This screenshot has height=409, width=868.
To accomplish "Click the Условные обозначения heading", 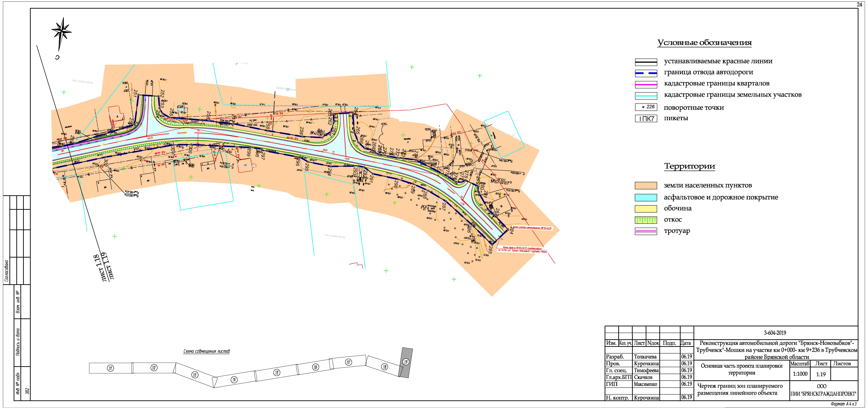I will coord(704,43).
